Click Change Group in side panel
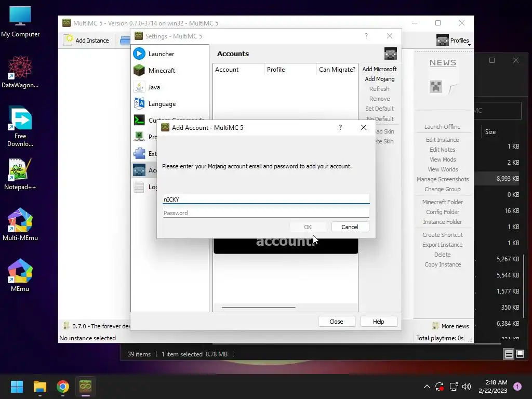The height and width of the screenshot is (399, 532). pos(442,189)
